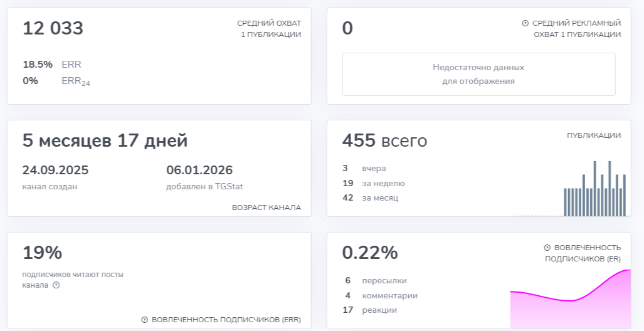Click the пересылки row

tap(376, 280)
